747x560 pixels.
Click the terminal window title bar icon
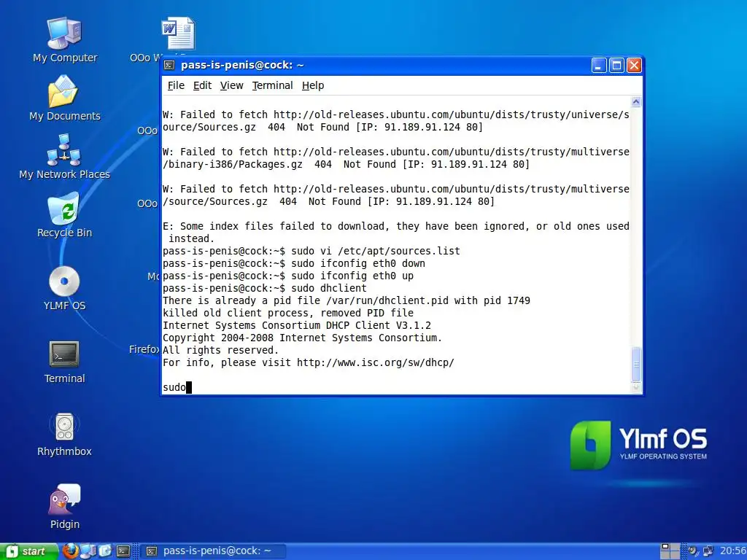[x=169, y=65]
